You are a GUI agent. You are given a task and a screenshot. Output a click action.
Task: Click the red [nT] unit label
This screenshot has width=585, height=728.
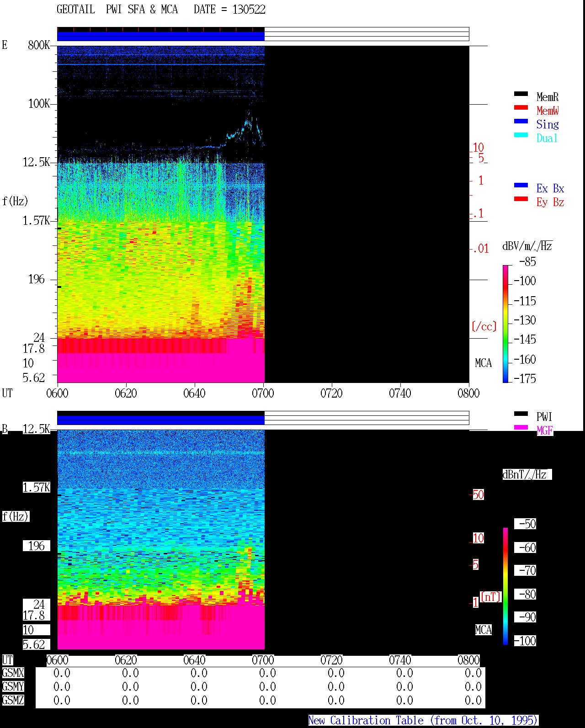491,597
